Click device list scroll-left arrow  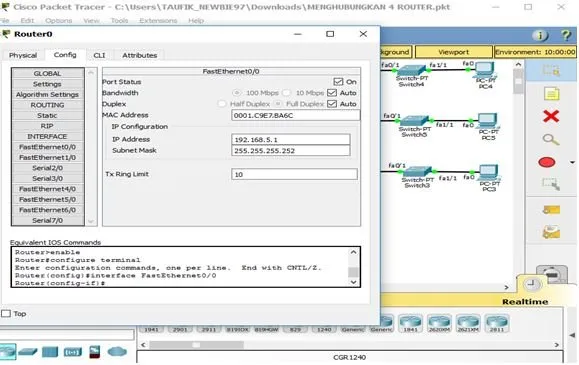(143, 345)
